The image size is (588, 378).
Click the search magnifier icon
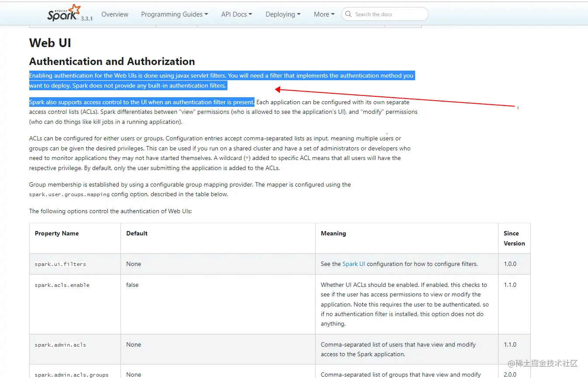[x=348, y=14]
